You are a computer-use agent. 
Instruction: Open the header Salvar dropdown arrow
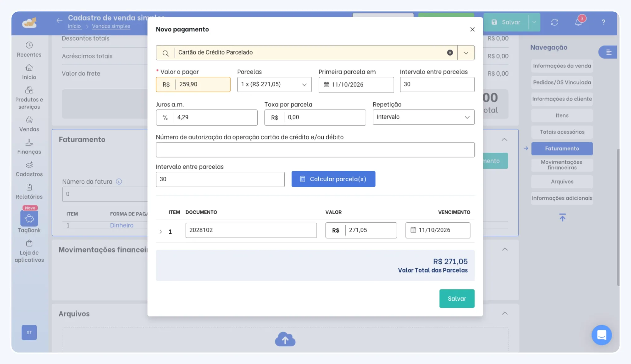click(534, 22)
